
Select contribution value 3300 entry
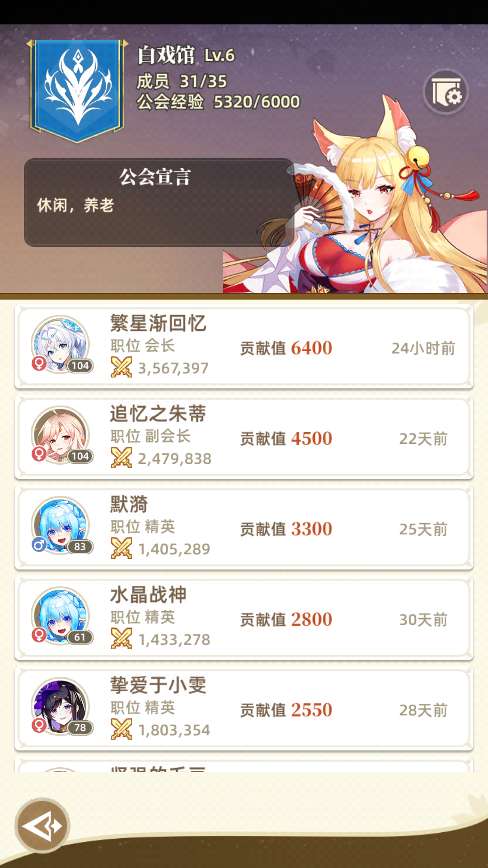pos(286,529)
